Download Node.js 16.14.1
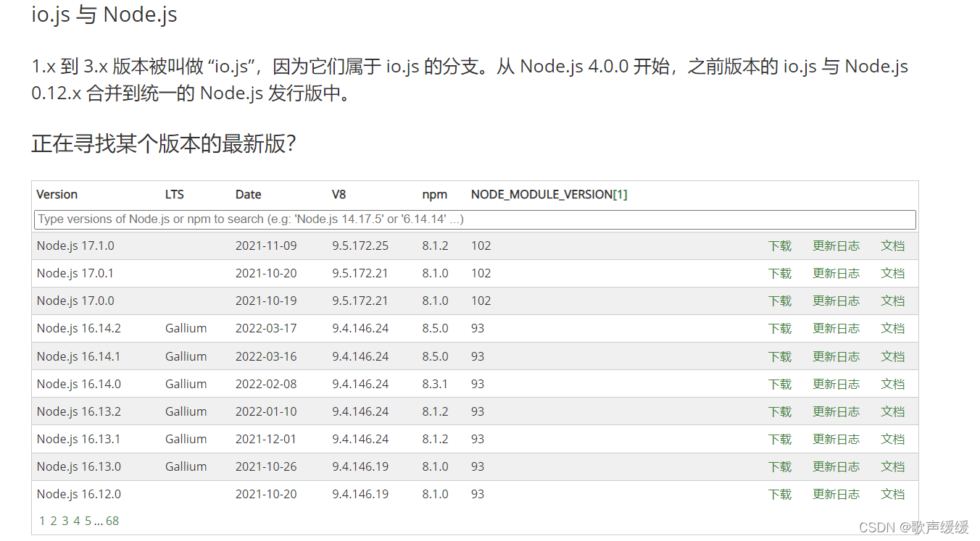Viewport: 980px width, 541px height. pos(780,356)
